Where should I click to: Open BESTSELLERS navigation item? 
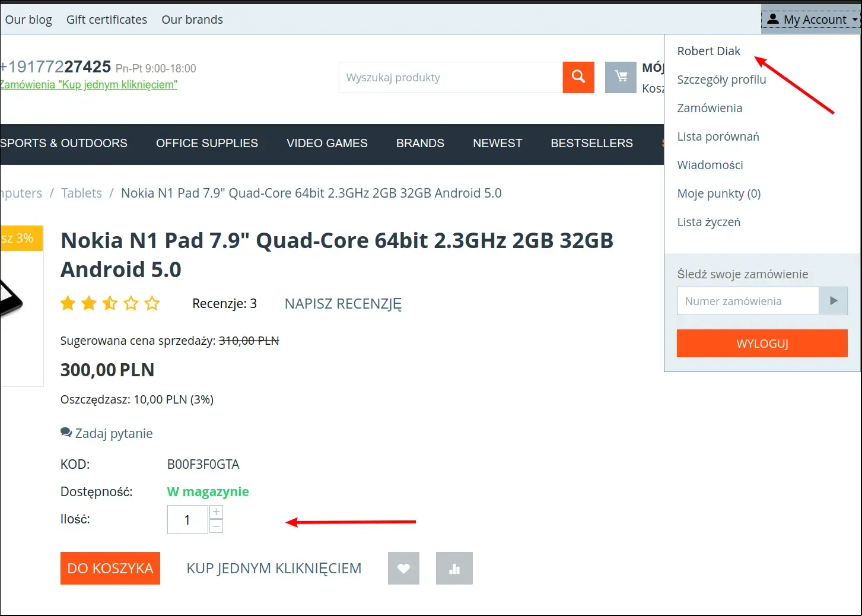pyautogui.click(x=592, y=143)
